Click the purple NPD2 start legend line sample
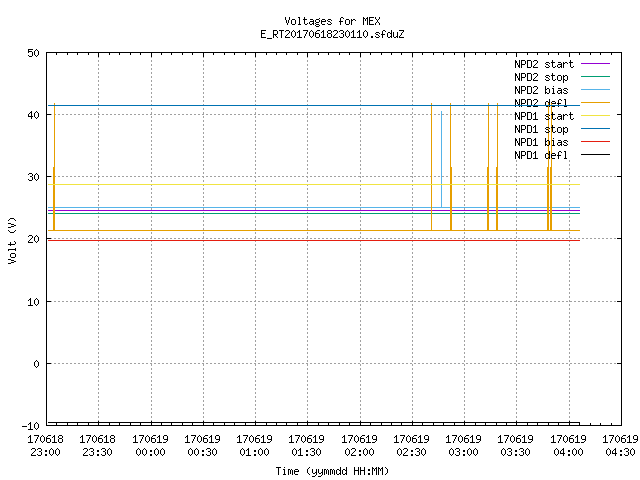Screen dimensions: 640x480 pos(595,64)
